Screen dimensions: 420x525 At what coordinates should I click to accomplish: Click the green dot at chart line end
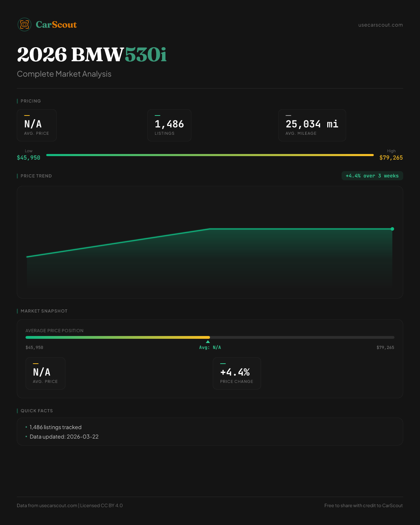(392, 229)
